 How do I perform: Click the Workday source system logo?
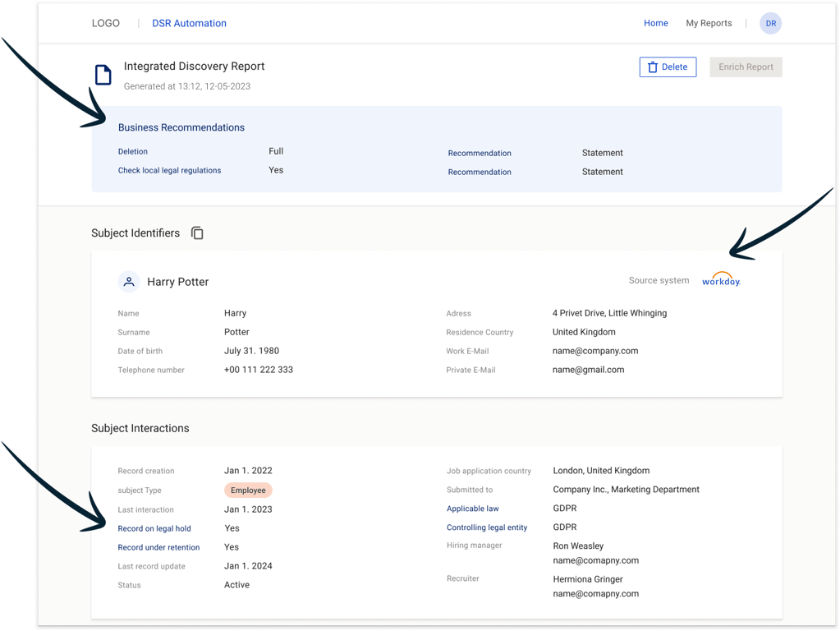pyautogui.click(x=721, y=280)
